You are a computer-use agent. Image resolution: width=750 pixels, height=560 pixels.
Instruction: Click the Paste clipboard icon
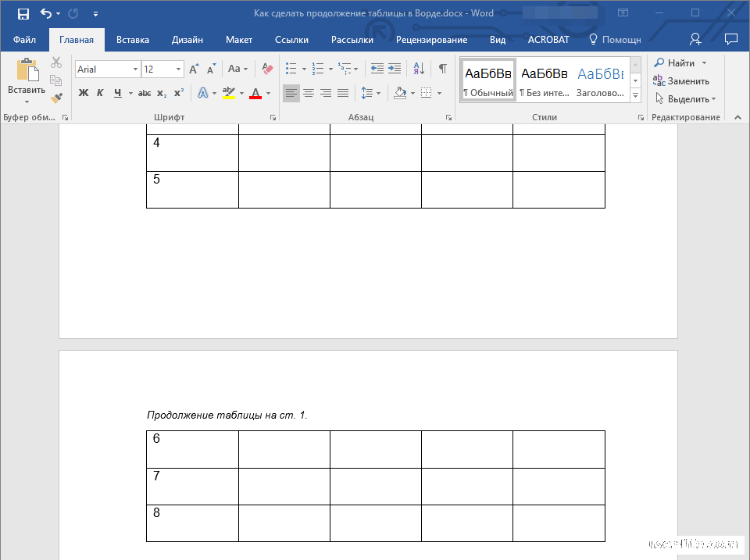coord(27,70)
